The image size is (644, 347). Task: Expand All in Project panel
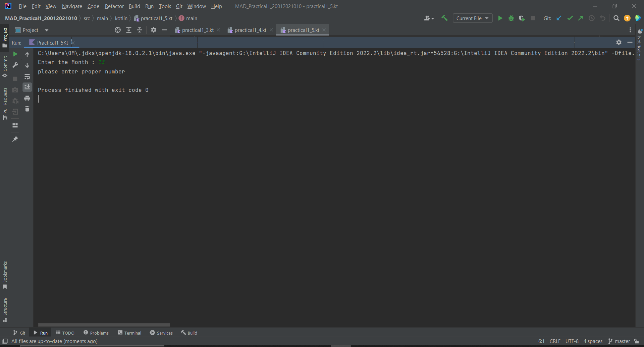click(x=129, y=30)
